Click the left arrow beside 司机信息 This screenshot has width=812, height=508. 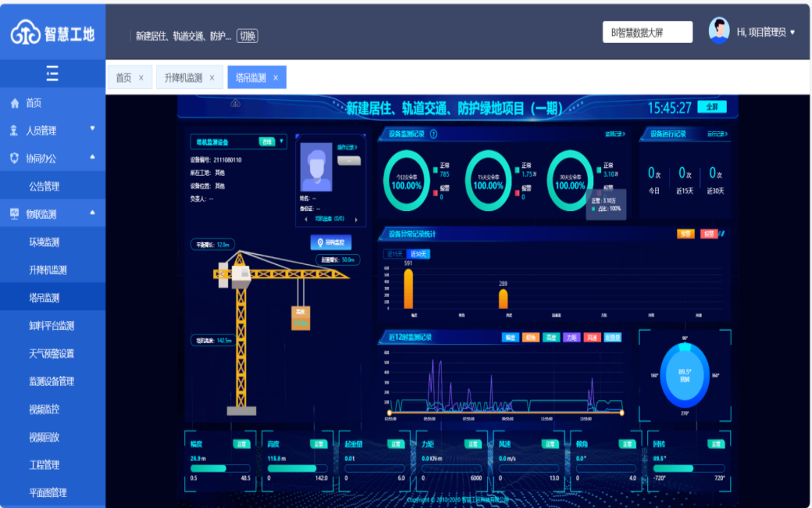click(x=306, y=220)
